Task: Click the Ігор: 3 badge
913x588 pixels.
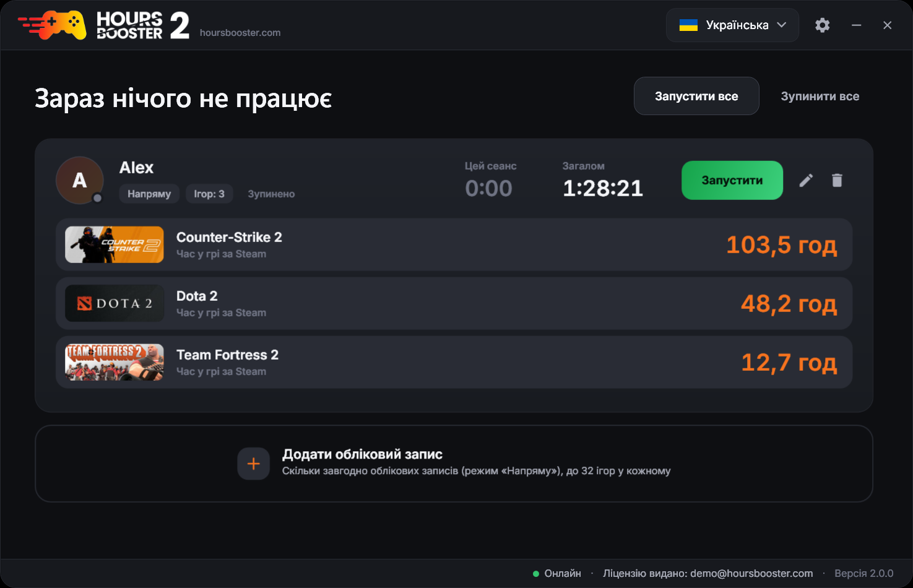Action: pyautogui.click(x=209, y=194)
